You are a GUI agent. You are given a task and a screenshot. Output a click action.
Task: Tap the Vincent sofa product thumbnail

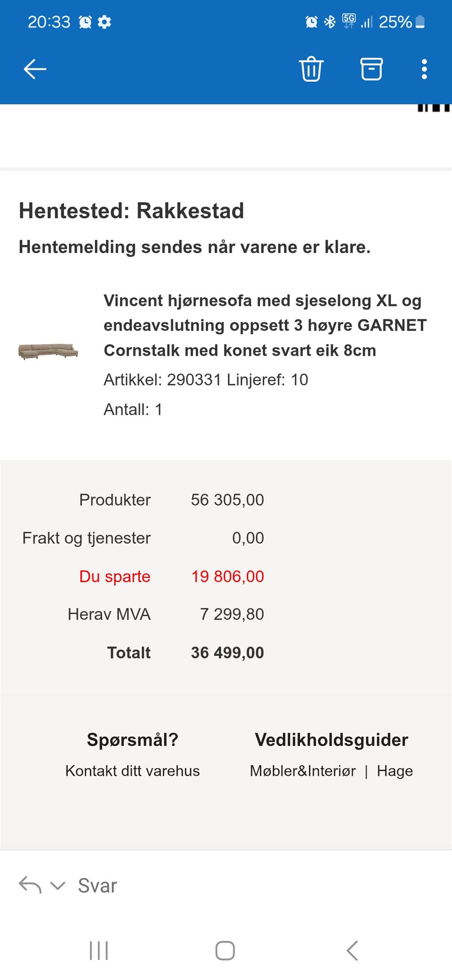click(x=48, y=351)
